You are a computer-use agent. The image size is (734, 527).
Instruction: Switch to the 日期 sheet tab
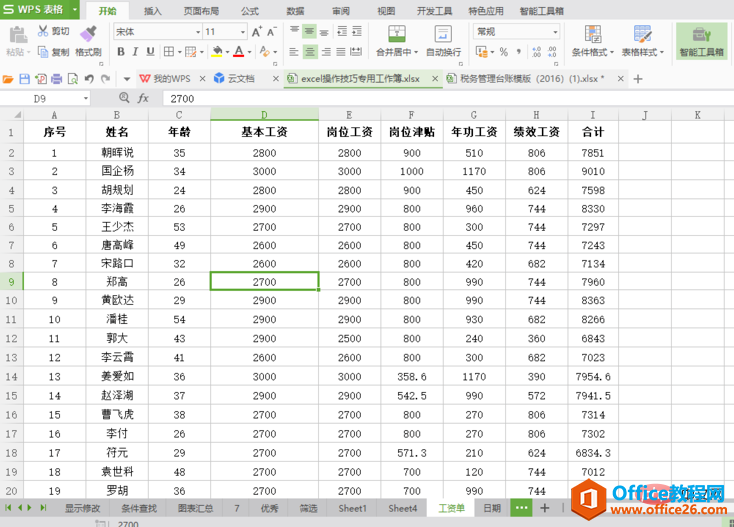492,508
